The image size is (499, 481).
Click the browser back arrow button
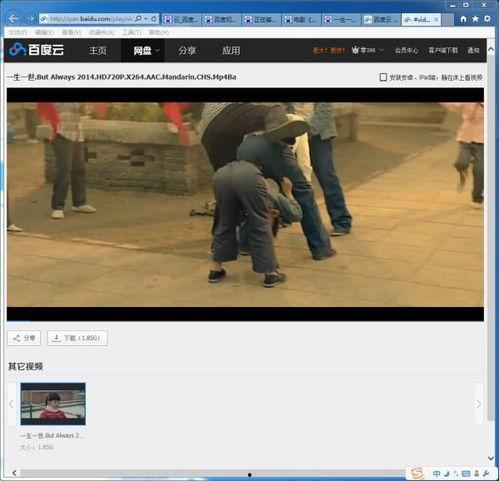click(x=14, y=19)
